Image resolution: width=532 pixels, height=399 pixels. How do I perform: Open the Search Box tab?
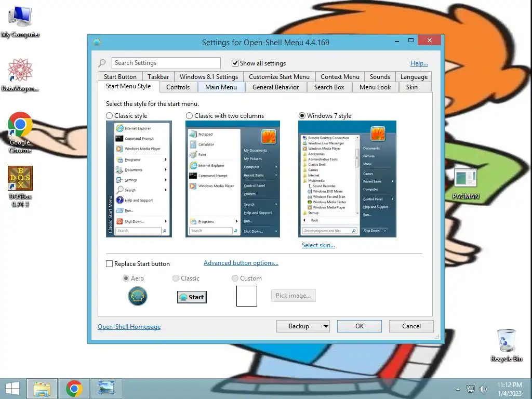[x=329, y=87]
